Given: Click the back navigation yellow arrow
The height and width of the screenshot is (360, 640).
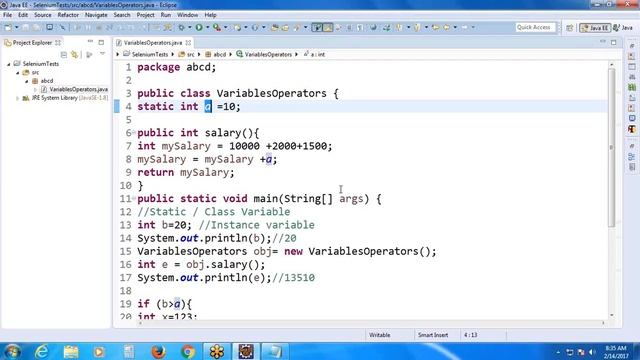Looking at the screenshot, I should point(447,27).
